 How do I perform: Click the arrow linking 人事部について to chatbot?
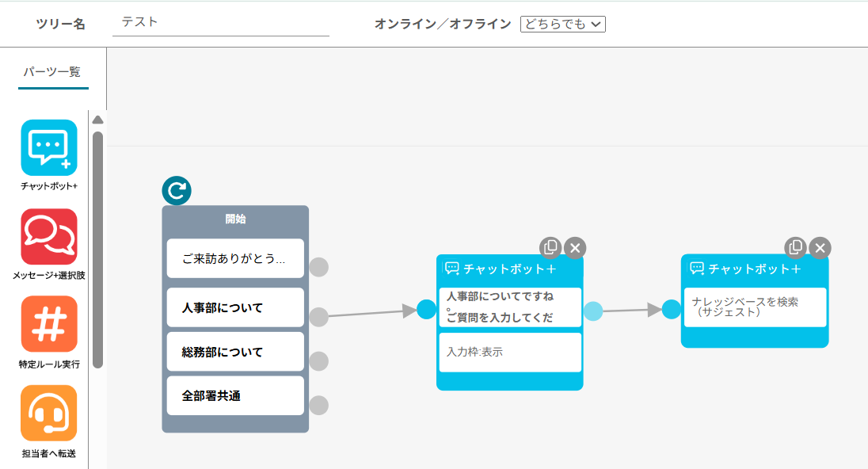point(372,313)
